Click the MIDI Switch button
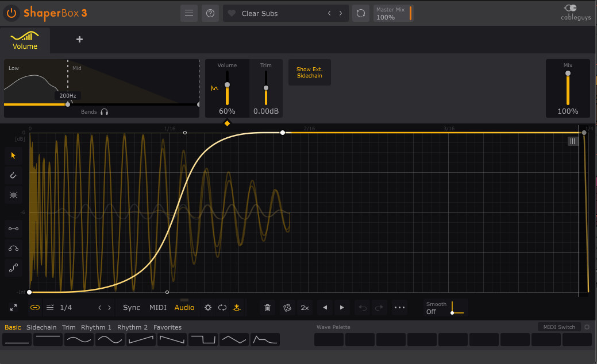This screenshot has height=364, width=597. pos(559,327)
